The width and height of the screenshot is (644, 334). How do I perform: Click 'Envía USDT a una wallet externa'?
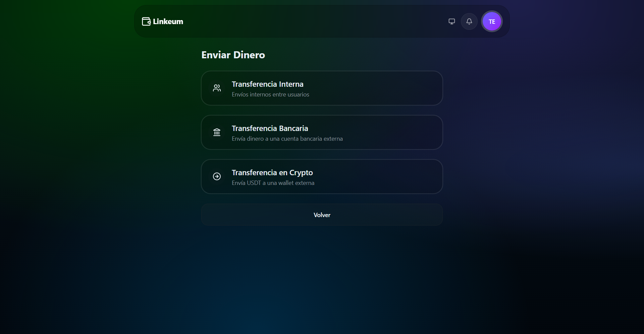pyautogui.click(x=273, y=183)
